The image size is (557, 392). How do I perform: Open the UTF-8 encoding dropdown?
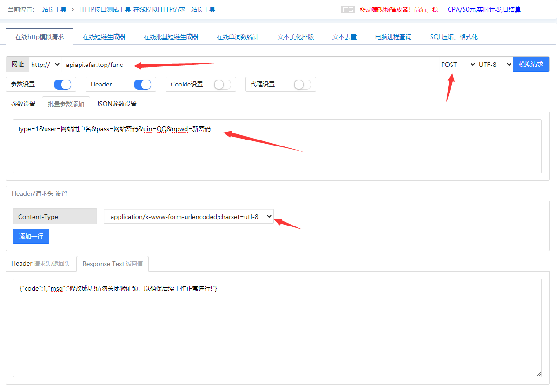point(495,65)
